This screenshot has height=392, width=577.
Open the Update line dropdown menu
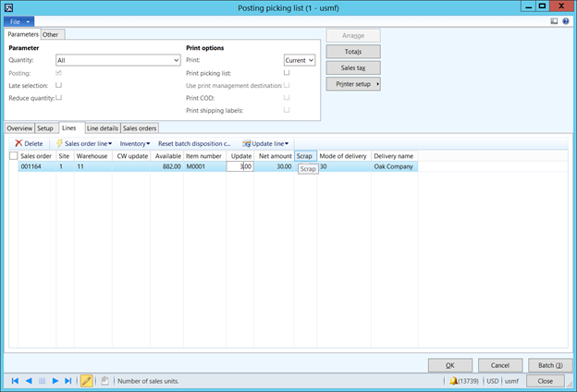pos(265,143)
